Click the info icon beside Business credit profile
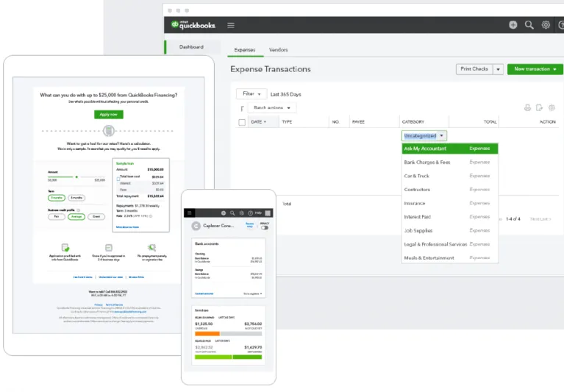Screen dimensions: 564x392 pos(79,210)
